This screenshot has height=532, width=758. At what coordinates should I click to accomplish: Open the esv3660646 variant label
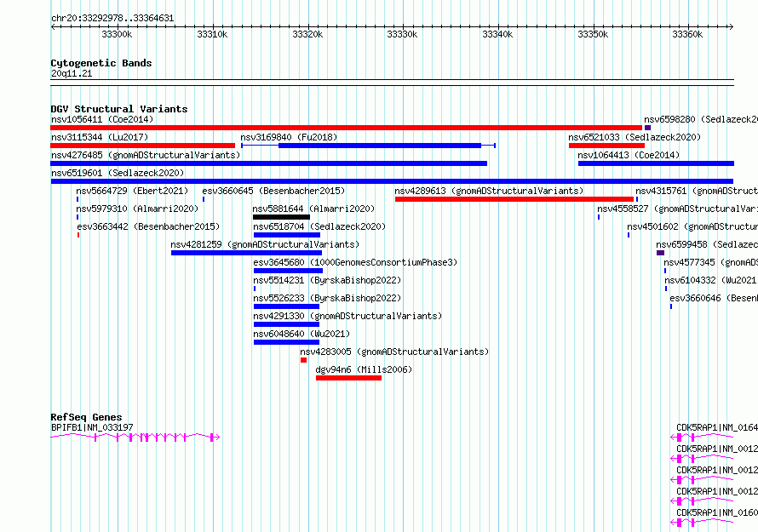point(714,298)
